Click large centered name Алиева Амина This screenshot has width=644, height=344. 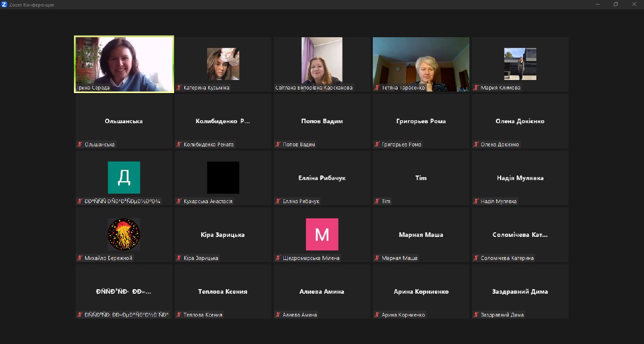point(322,292)
